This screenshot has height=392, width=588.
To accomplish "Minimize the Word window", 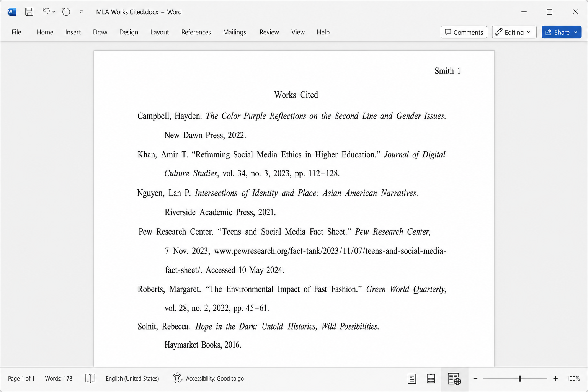I will pos(524,12).
